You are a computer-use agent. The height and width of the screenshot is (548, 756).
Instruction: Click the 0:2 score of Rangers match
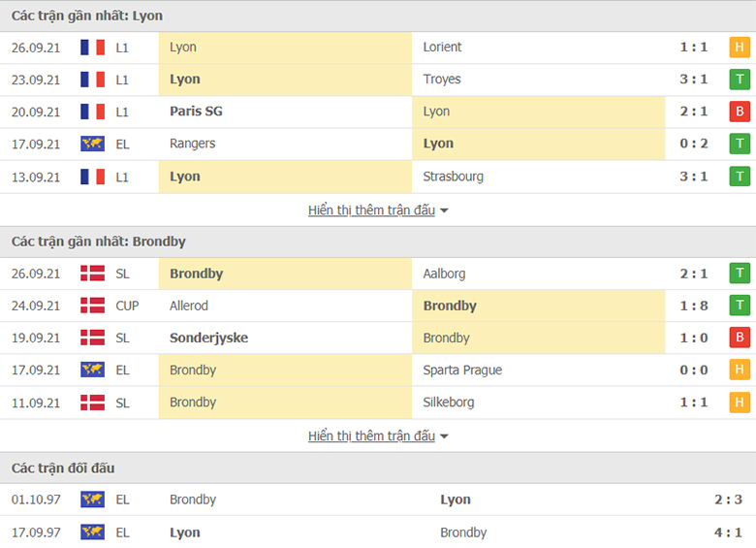click(x=694, y=144)
